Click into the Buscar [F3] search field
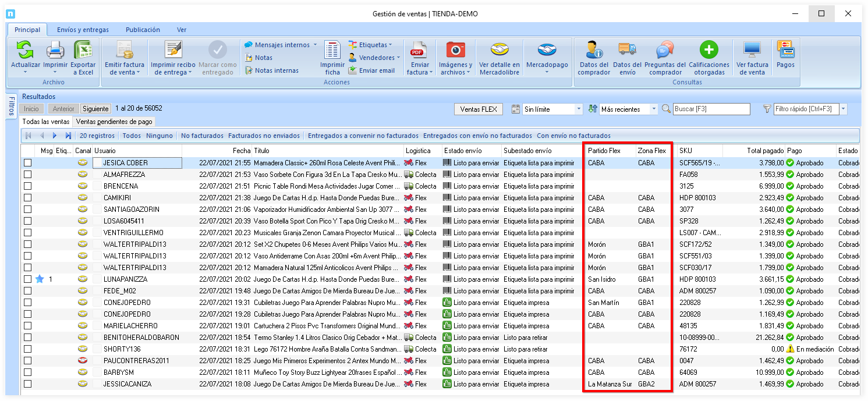Screen dimensions: 868x401 711,109
